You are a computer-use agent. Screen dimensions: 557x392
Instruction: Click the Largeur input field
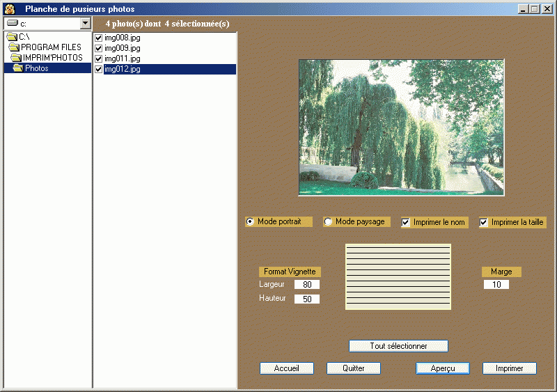[307, 284]
